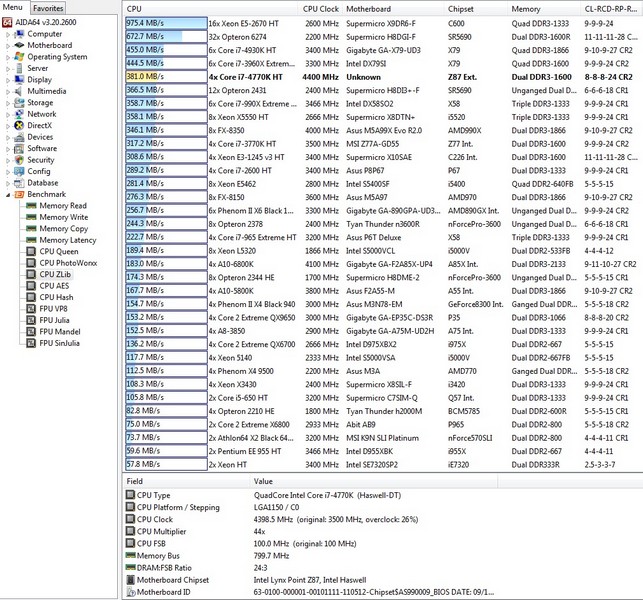This screenshot has height=600, width=643.
Task: Expand the Devices tree node arrow
Action: point(8,138)
